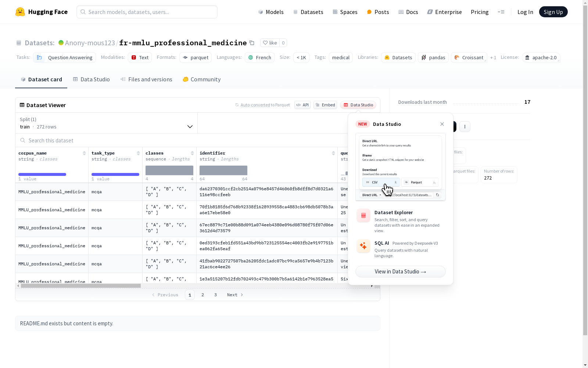Screen dimensions: 588x368
Task: Click the < 1K size tag
Action: (x=301, y=57)
